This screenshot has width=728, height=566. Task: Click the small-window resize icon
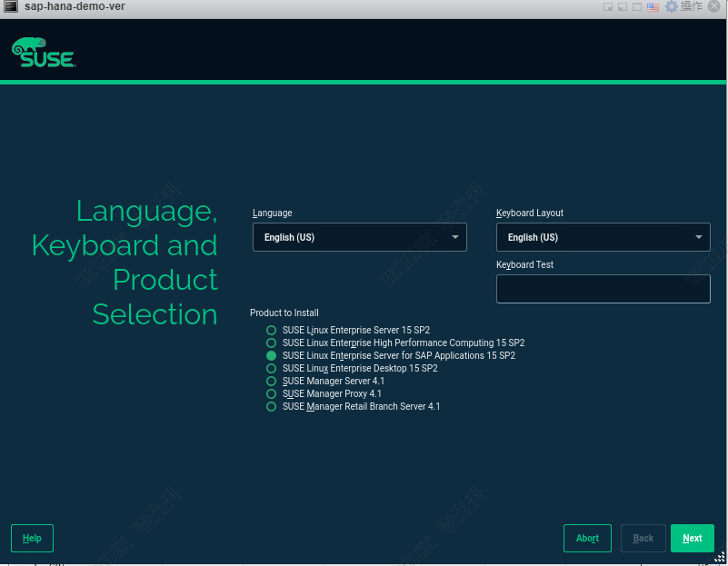click(x=608, y=6)
